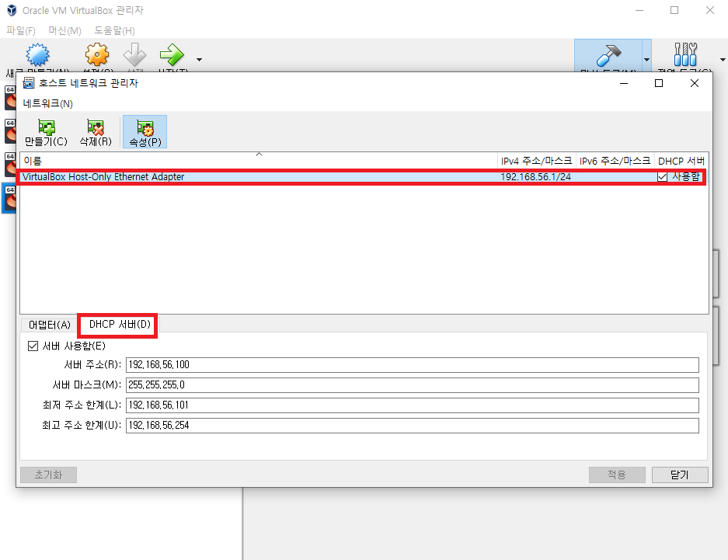Uncheck the DHCP server checkbox in the adapter row
The height and width of the screenshot is (560, 728).
[x=663, y=177]
